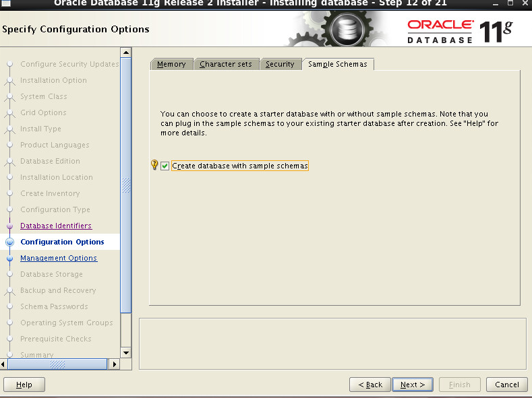Click the window menu icon in title bar

pos(7,3)
